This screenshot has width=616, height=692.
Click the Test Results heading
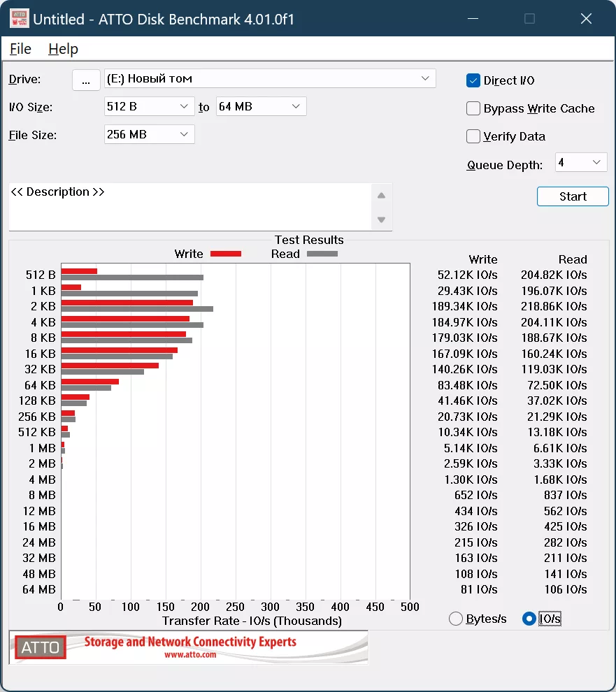[309, 240]
